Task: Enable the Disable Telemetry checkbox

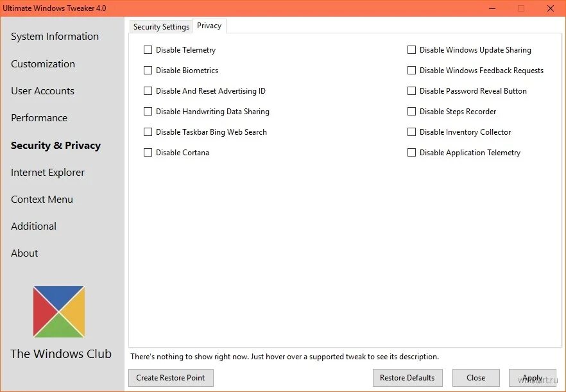Action: (x=148, y=49)
